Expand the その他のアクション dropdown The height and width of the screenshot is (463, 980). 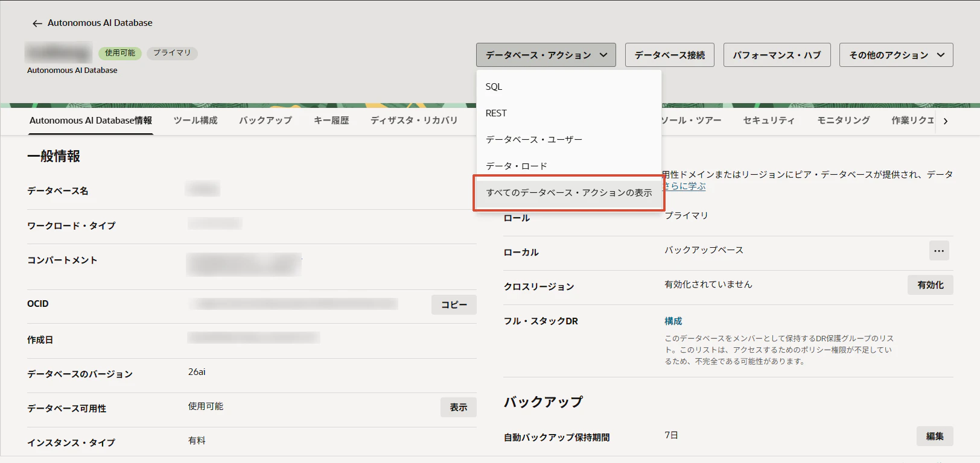click(896, 55)
